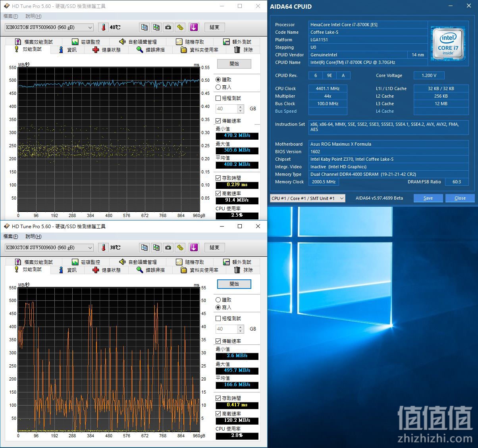Click thermometer icon beside 38°C reading
The width and height of the screenshot is (478, 448).
click(x=103, y=248)
